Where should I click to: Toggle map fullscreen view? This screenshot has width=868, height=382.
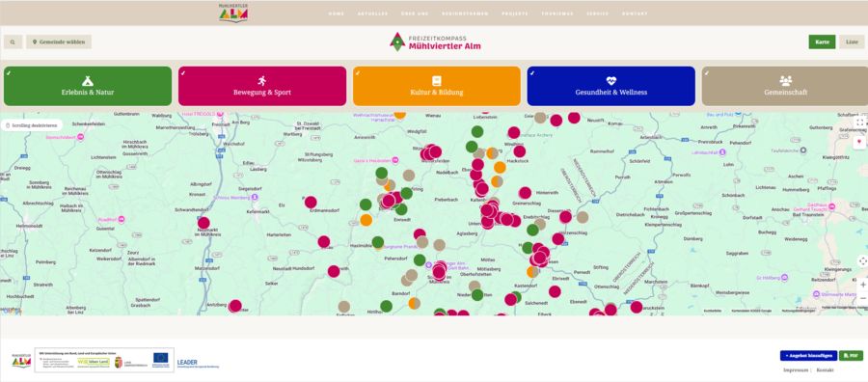coord(859,122)
